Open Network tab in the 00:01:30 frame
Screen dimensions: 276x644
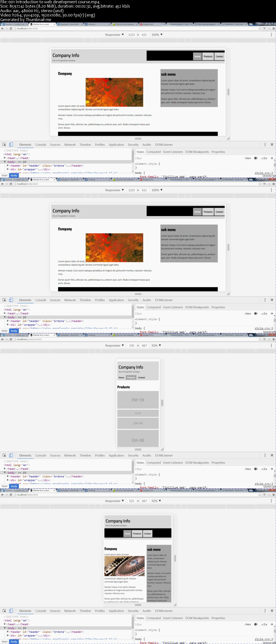tap(70, 455)
